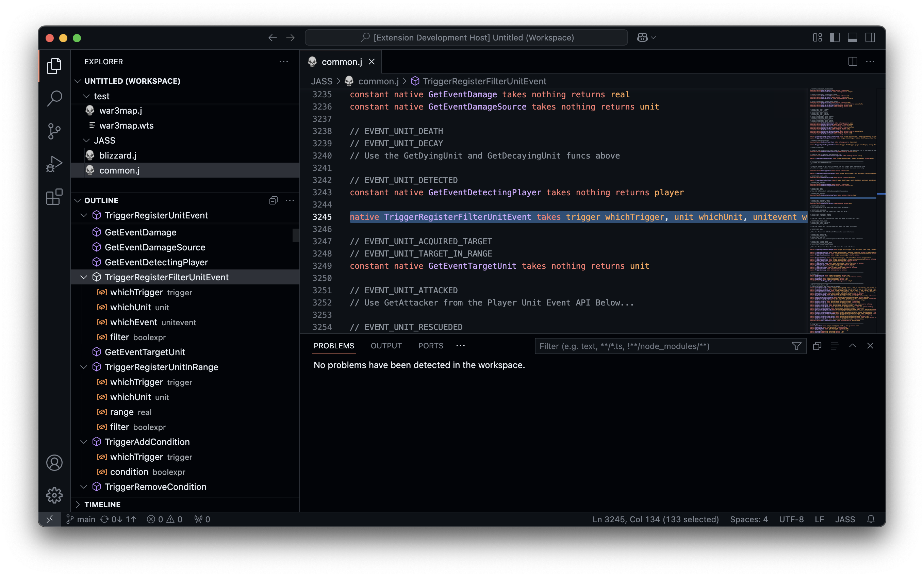The height and width of the screenshot is (577, 924).
Task: Click the notifications bell in status bar
Action: [x=871, y=520]
